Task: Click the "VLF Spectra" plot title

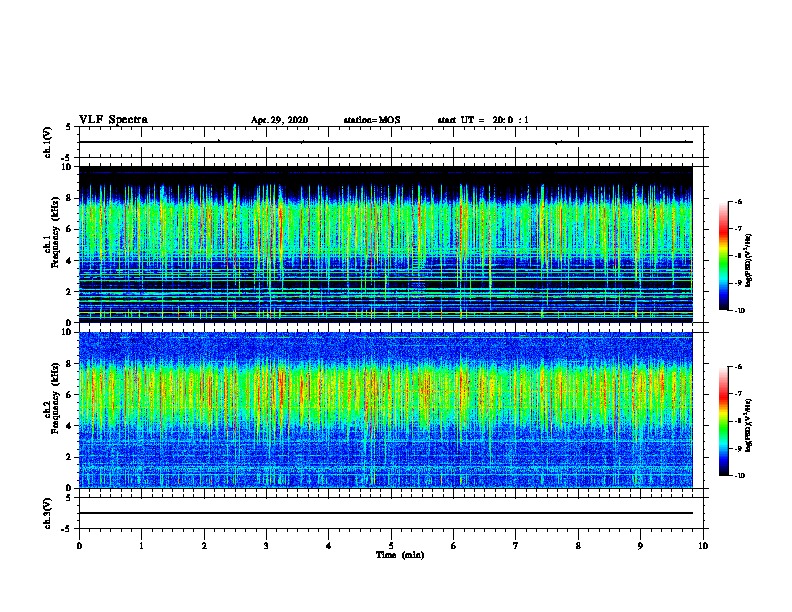Action: pyautogui.click(x=113, y=120)
